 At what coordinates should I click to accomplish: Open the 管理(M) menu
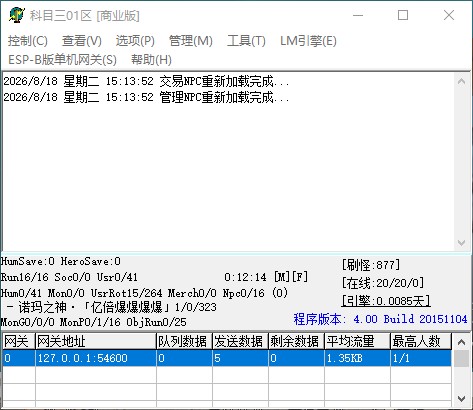191,41
